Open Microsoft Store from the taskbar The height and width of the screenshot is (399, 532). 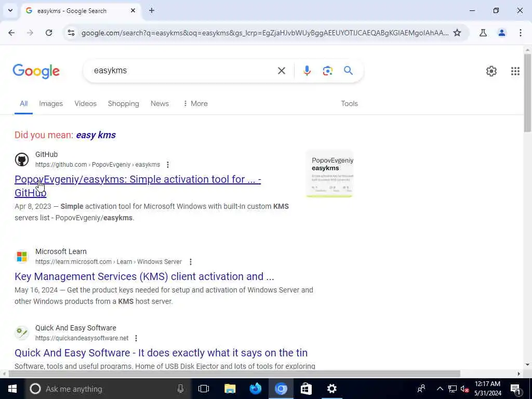(x=306, y=389)
